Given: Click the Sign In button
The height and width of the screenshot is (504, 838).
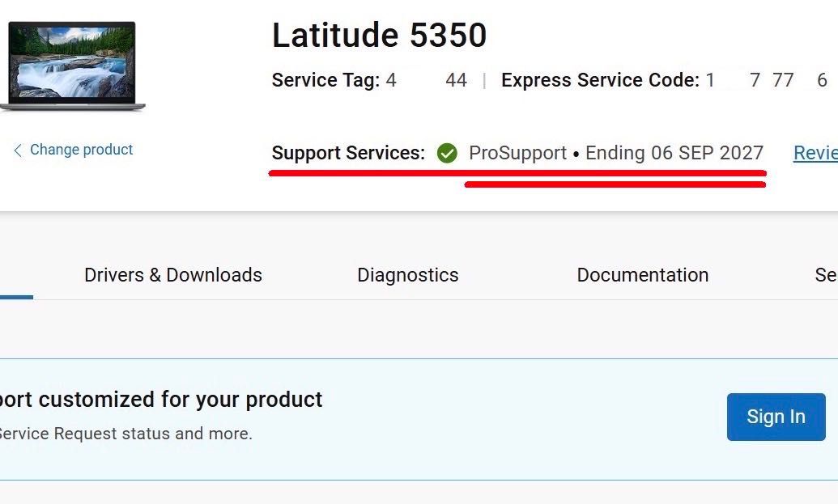Looking at the screenshot, I should click(776, 417).
